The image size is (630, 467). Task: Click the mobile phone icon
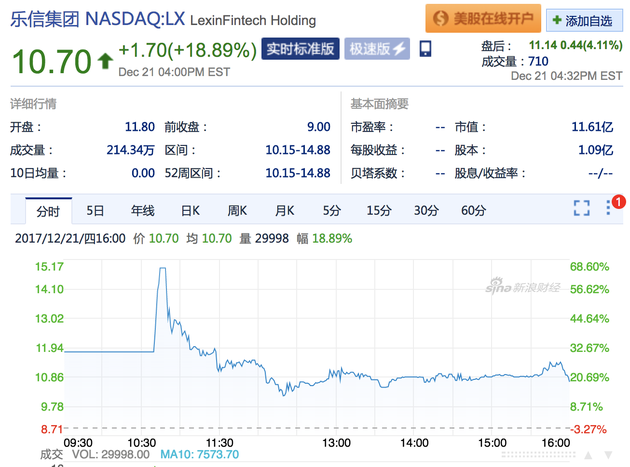[x=425, y=49]
